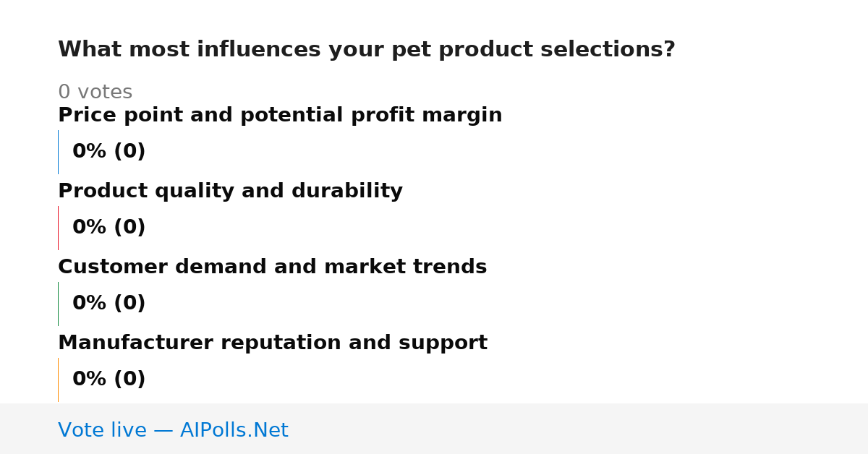This screenshot has height=454, width=868.
Task: Click the 0% (0) result under Customer demand
Action: (x=109, y=304)
